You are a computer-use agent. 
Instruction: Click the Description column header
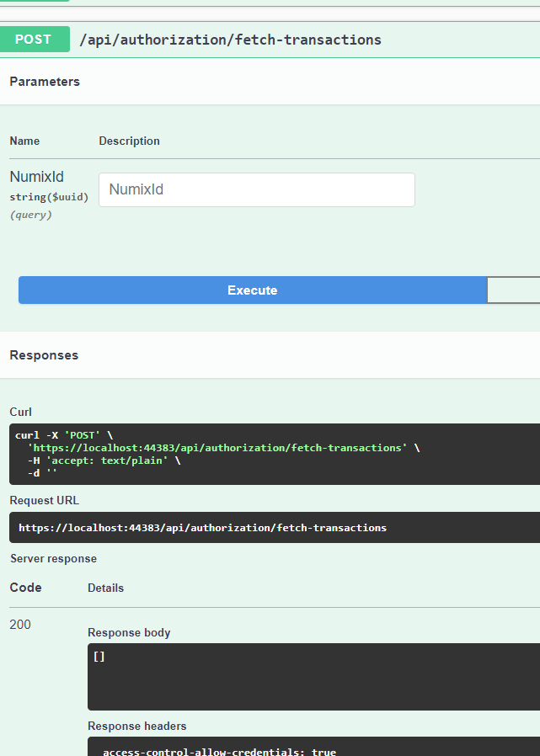[130, 141]
